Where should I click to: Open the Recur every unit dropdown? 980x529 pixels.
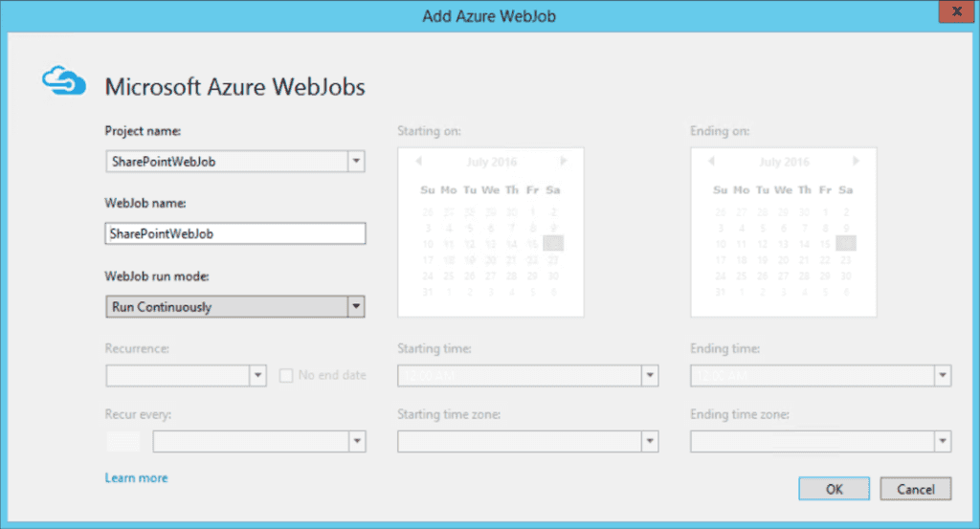pyautogui.click(x=356, y=441)
